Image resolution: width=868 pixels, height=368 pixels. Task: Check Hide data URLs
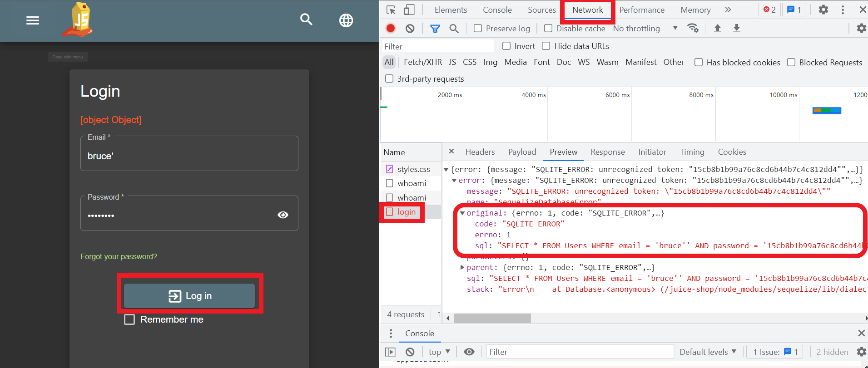[546, 46]
